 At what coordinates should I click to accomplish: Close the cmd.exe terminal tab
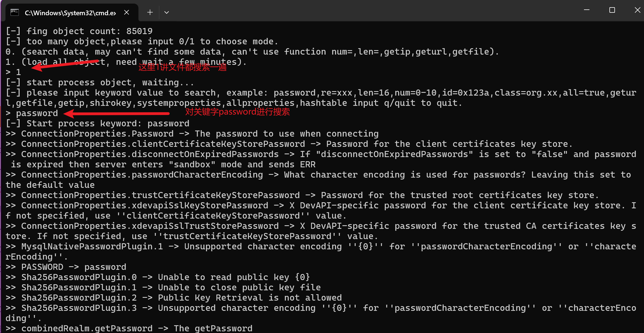pos(126,12)
